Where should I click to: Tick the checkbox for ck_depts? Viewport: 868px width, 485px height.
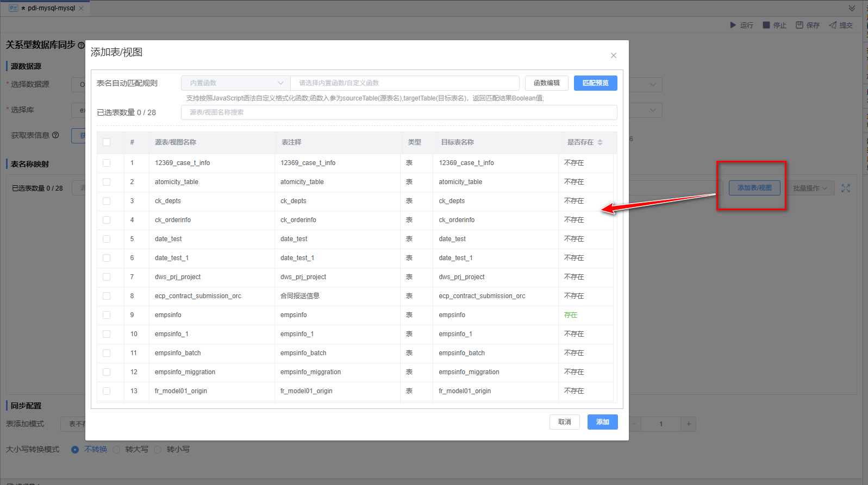tap(107, 201)
